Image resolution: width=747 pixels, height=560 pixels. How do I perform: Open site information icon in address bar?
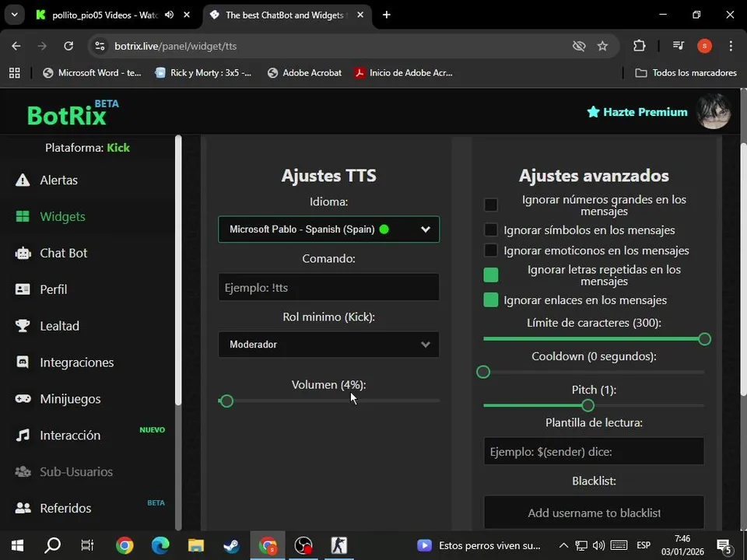100,46
